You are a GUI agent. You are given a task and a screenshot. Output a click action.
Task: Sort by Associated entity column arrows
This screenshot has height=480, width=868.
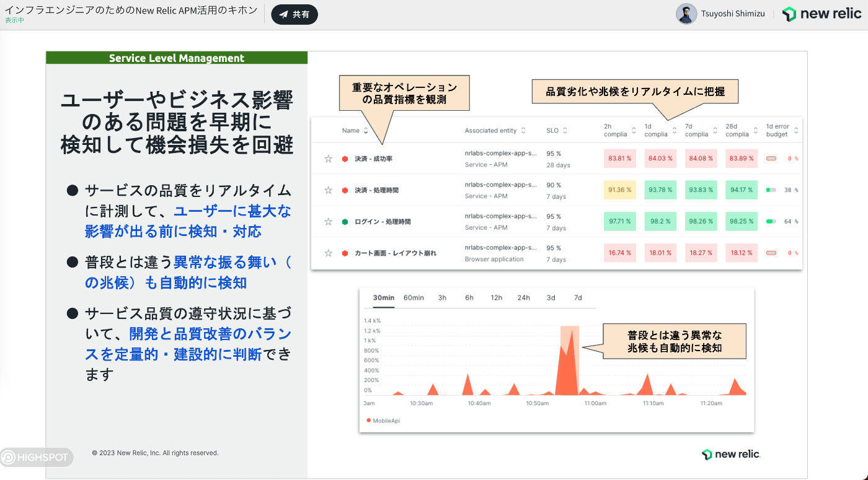tap(523, 131)
